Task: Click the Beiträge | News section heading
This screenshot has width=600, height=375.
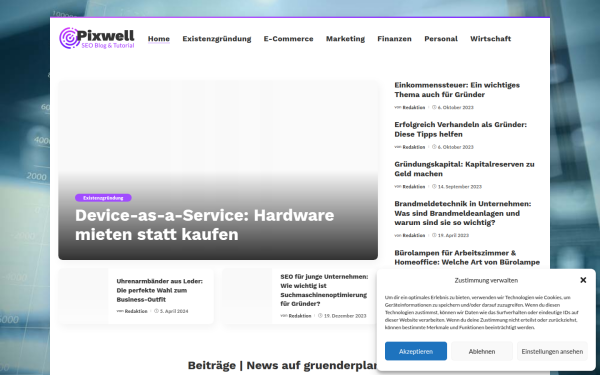Action: tap(282, 365)
